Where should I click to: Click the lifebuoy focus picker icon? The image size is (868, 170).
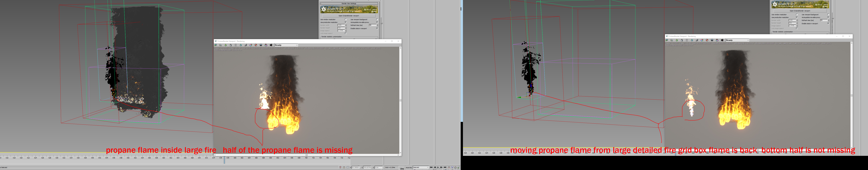coord(256,45)
